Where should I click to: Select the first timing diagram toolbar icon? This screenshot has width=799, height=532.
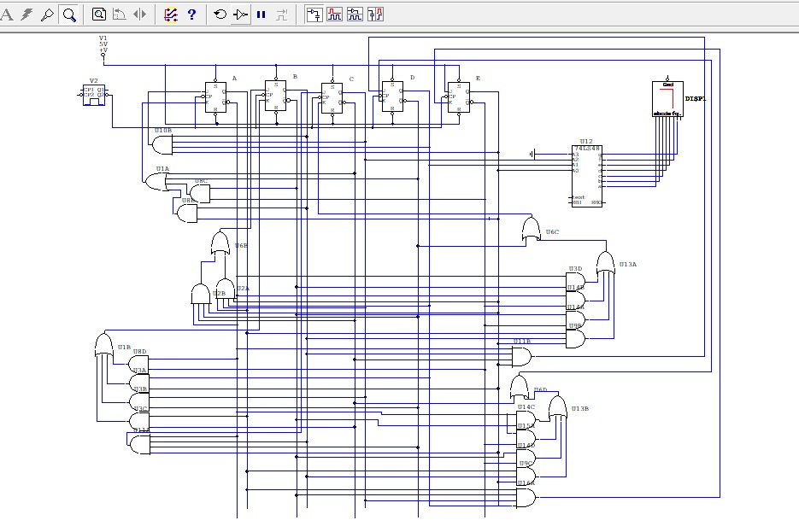click(316, 14)
